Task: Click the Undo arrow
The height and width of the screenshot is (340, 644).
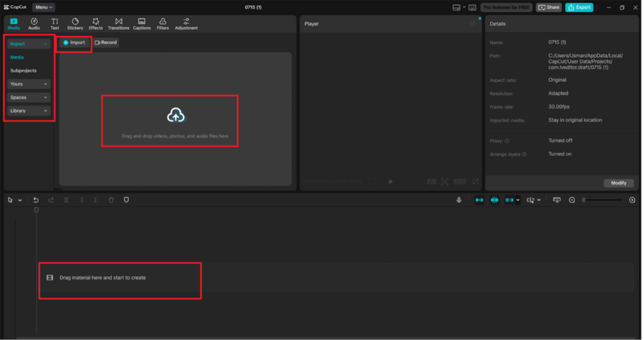Action: (36, 200)
